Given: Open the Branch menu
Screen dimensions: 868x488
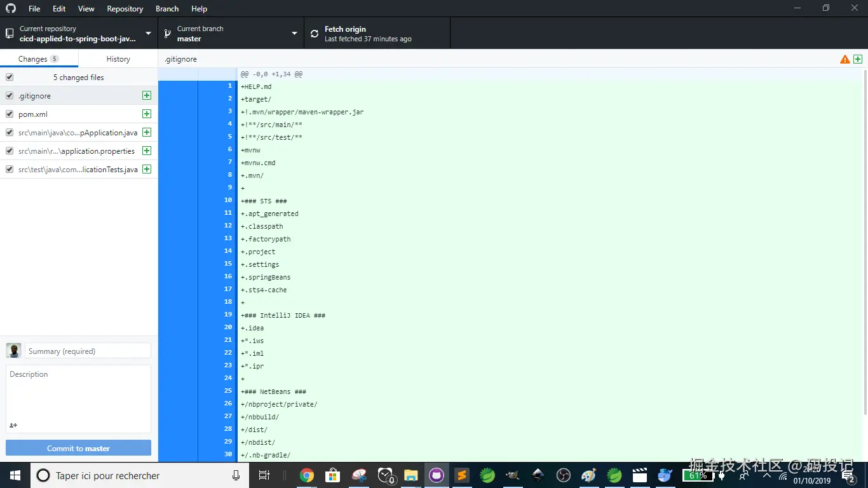Looking at the screenshot, I should pyautogui.click(x=167, y=8).
